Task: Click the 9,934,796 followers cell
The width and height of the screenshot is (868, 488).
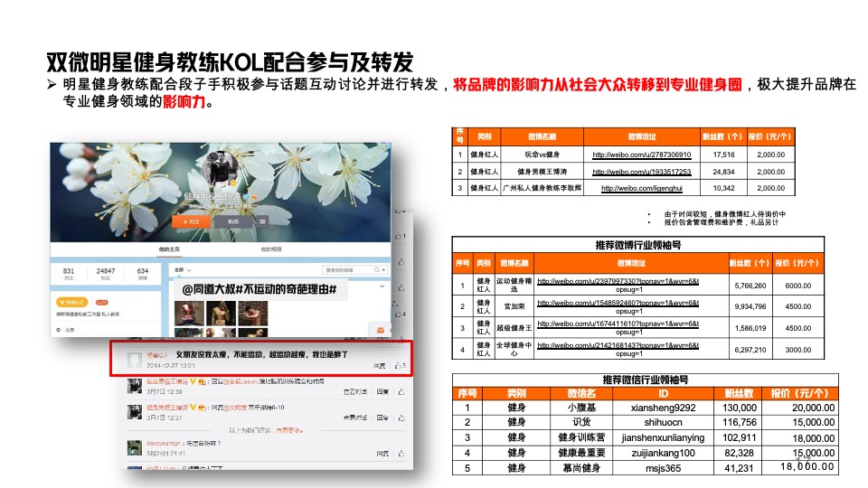Action: (x=750, y=306)
